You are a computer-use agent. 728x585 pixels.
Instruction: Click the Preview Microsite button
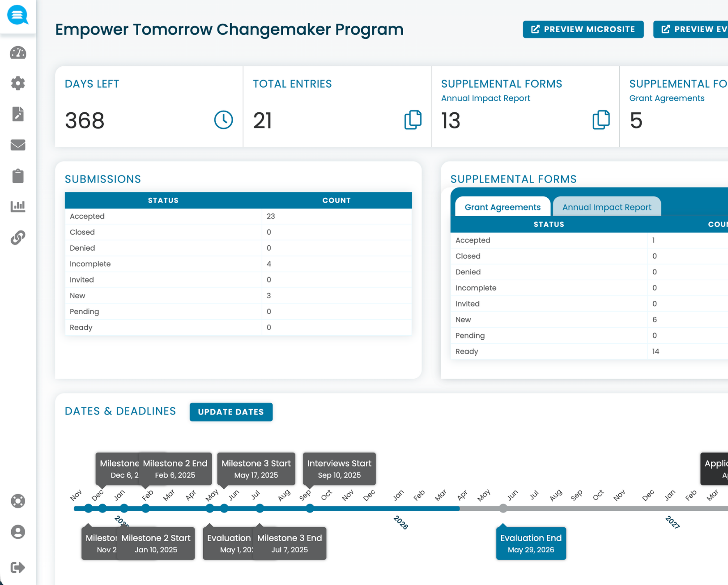(x=583, y=29)
